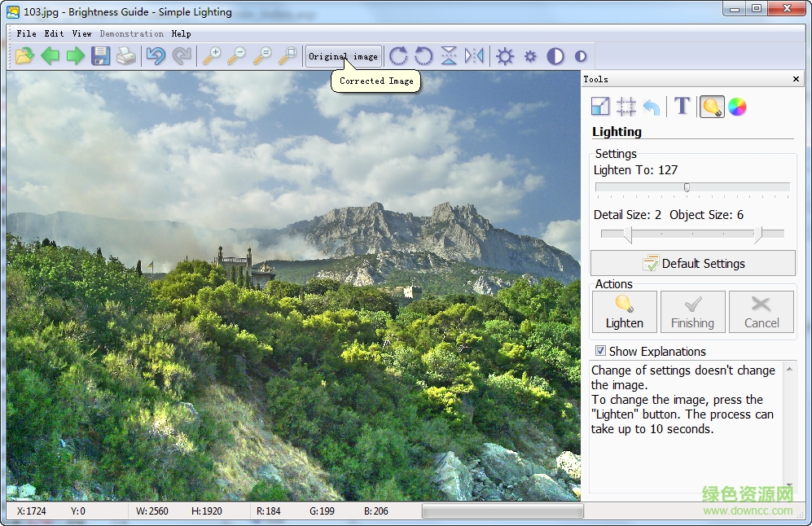Click the contrast half-circle icon on the toolbar
The width and height of the screenshot is (812, 526).
coord(556,55)
